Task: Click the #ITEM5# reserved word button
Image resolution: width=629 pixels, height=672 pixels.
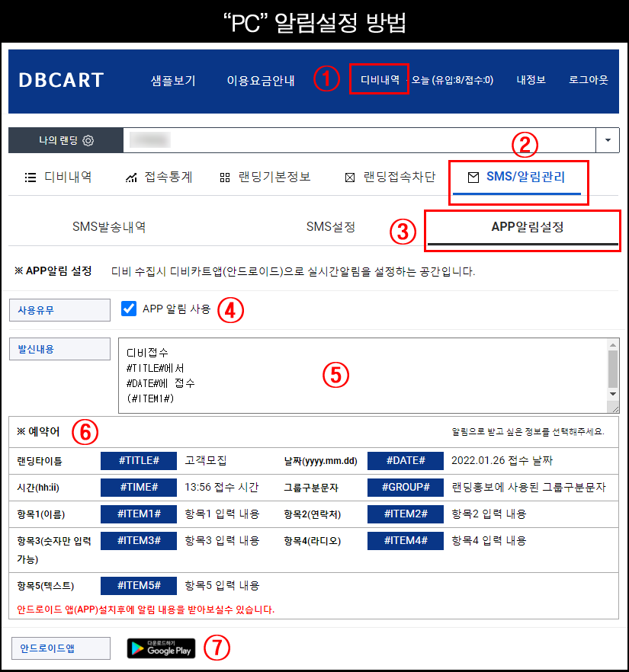Action: click(139, 585)
